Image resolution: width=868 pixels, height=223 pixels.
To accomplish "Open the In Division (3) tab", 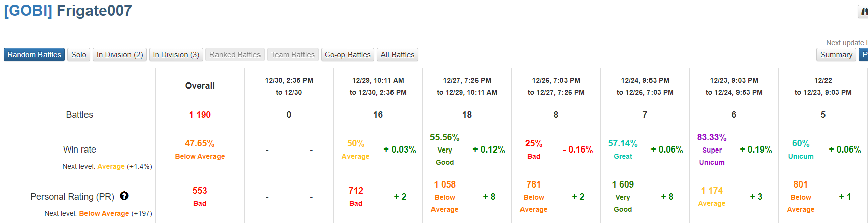I will (x=176, y=55).
